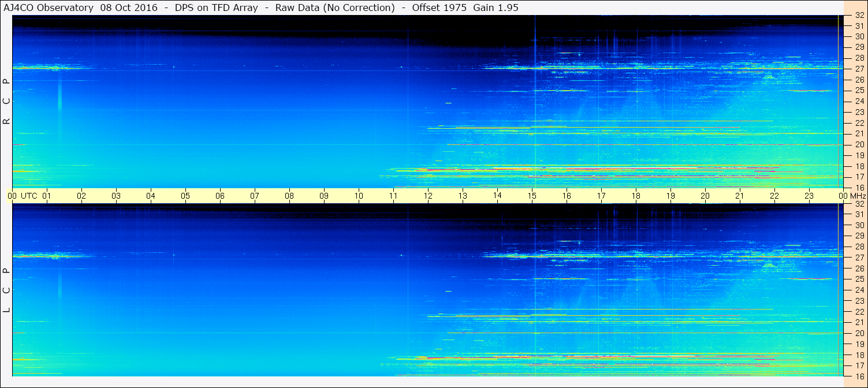Click the UTC label on the time axis
Image resolution: width=868 pixels, height=388 pixels.
click(29, 196)
